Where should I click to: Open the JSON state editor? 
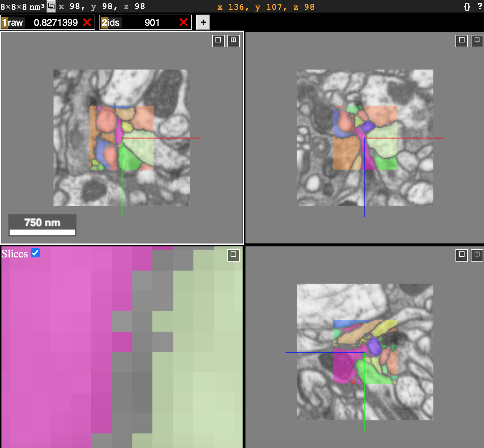tap(468, 6)
